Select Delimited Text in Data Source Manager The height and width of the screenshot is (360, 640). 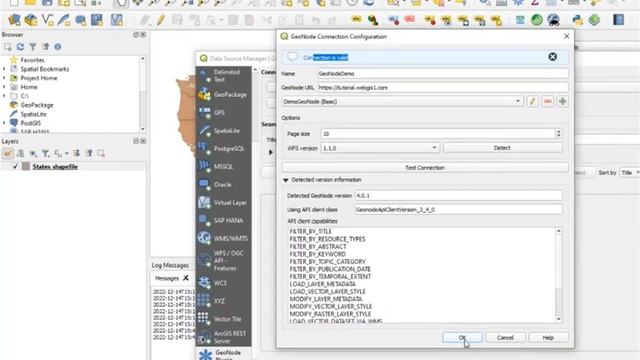(x=224, y=76)
